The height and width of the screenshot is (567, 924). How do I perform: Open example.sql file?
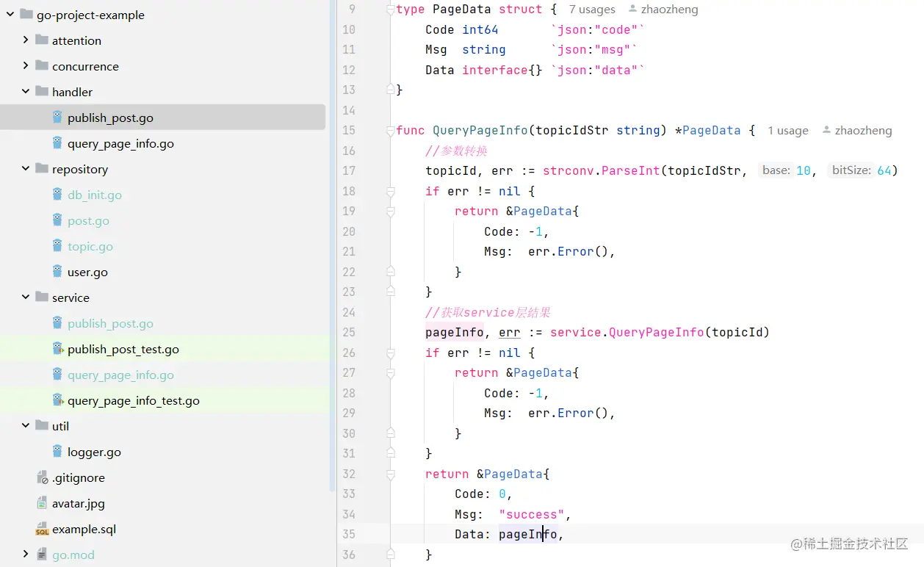pyautogui.click(x=84, y=529)
